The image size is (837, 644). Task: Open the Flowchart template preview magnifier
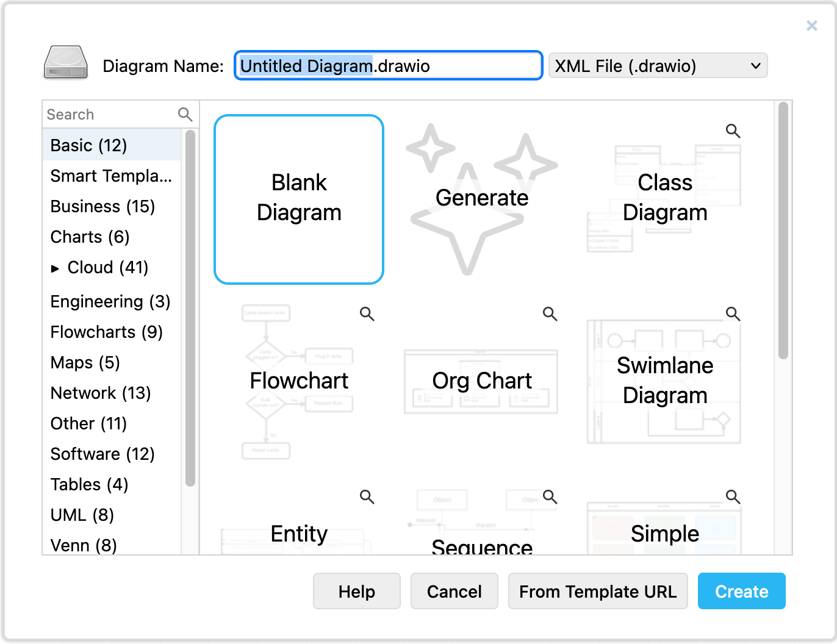click(x=367, y=313)
